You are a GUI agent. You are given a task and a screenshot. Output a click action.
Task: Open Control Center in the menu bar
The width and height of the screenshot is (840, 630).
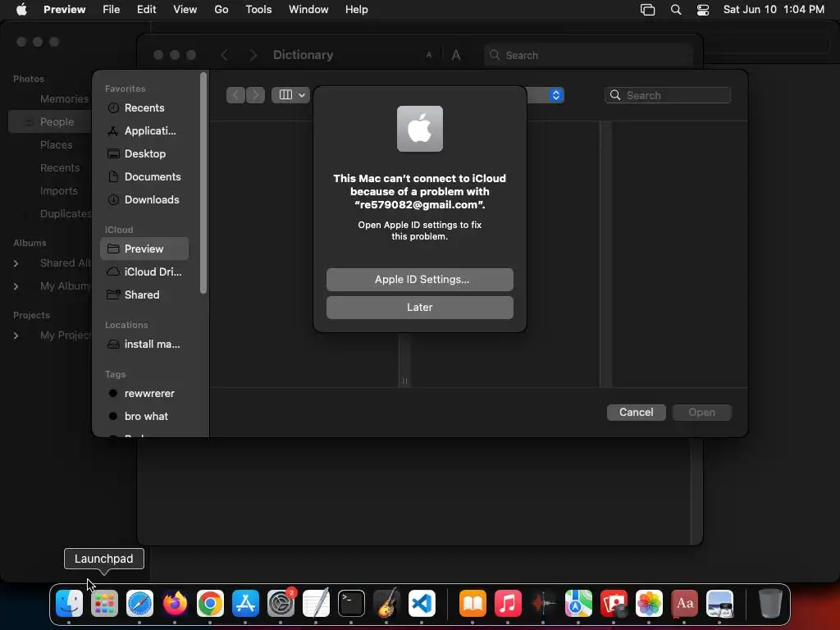click(x=703, y=10)
